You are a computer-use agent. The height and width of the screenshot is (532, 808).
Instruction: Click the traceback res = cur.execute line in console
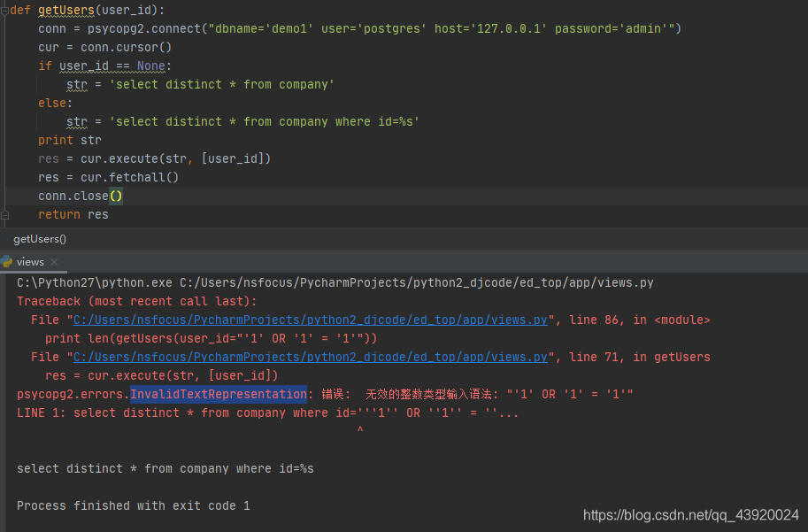(161, 376)
